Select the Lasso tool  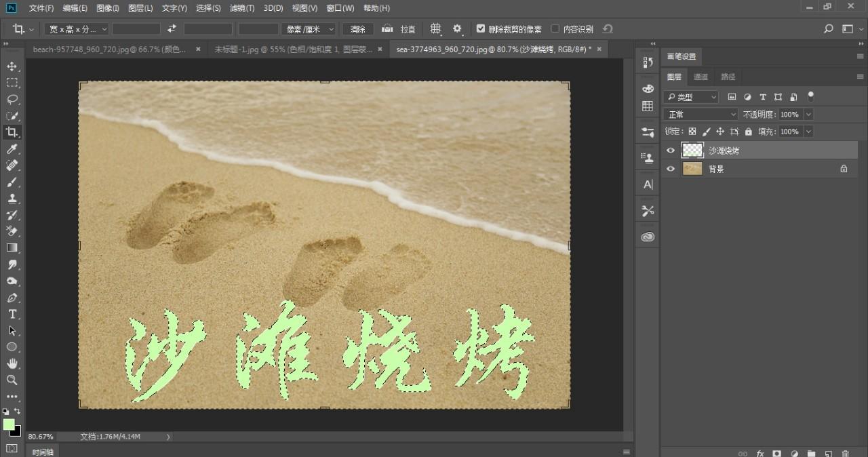[12, 99]
